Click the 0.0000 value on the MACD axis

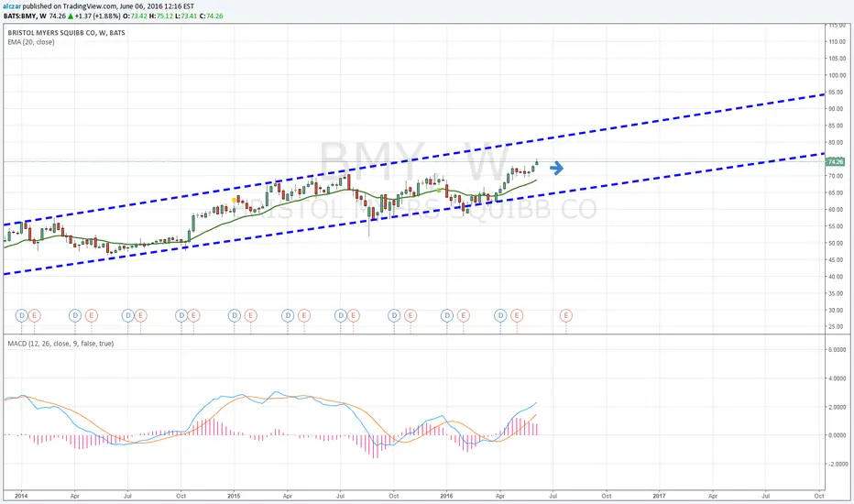coord(838,435)
